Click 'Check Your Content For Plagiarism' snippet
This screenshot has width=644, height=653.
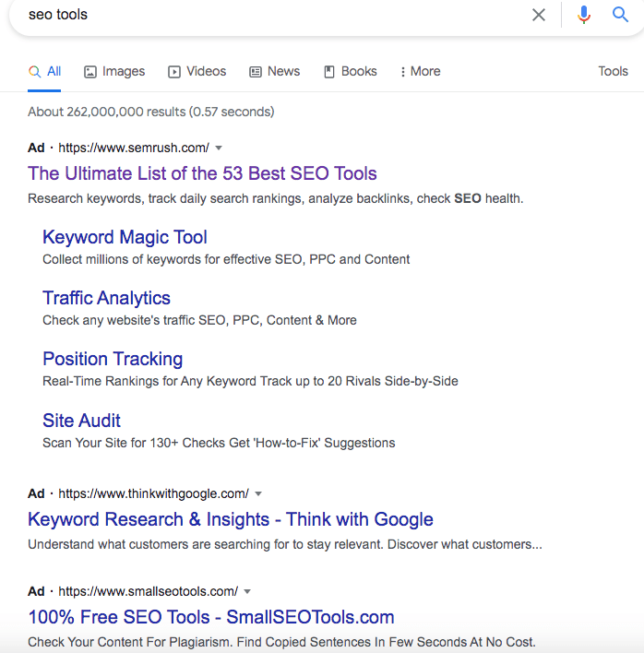click(x=281, y=642)
